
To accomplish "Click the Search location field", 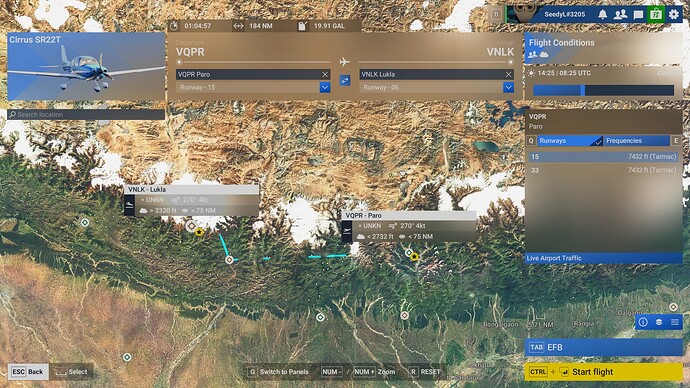I will click(x=86, y=114).
